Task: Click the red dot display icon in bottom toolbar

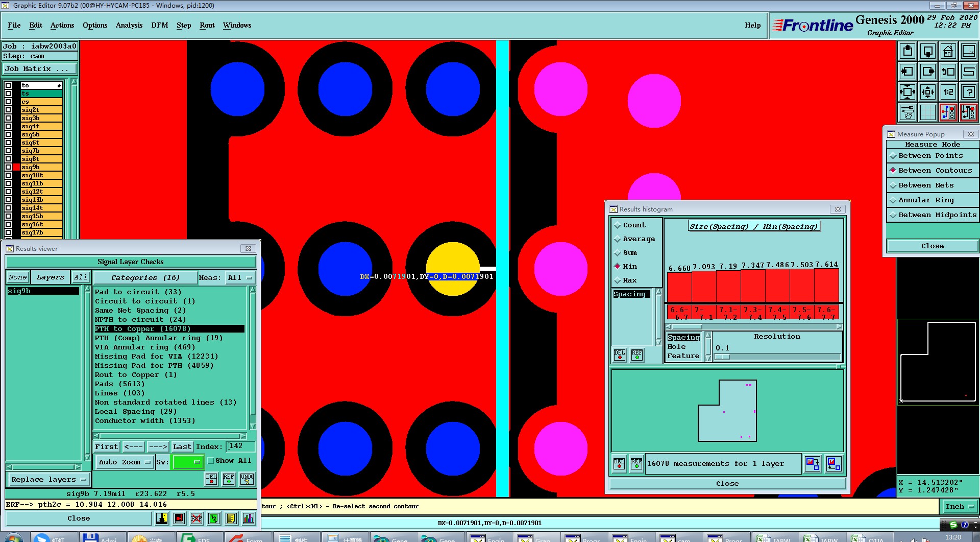Action: coord(179,519)
